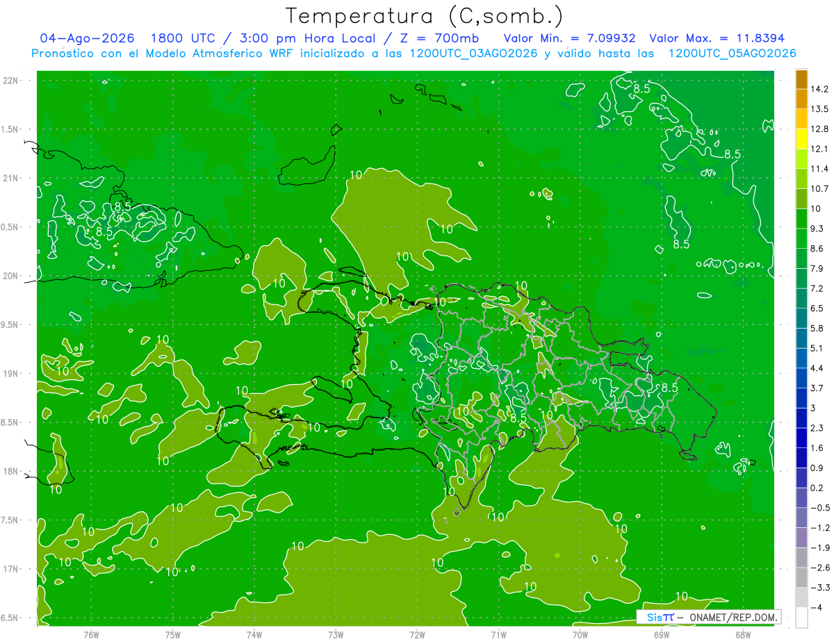Click the legend value '0.9'
Screen dimensions: 834x644
click(817, 468)
